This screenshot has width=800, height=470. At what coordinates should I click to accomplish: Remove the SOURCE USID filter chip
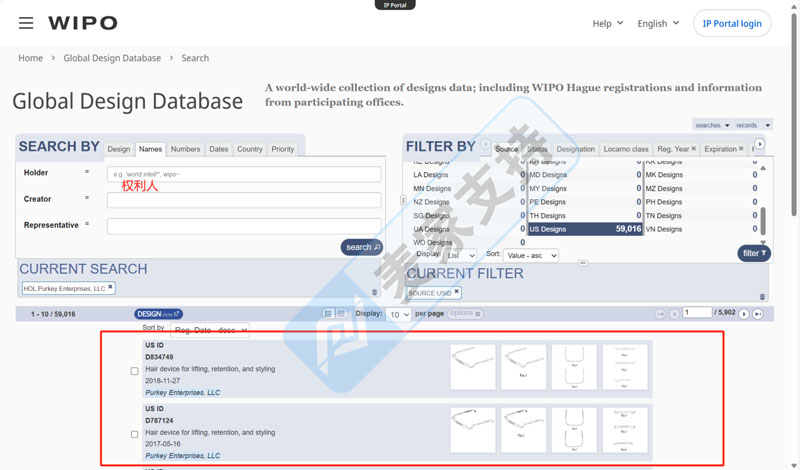coord(457,292)
